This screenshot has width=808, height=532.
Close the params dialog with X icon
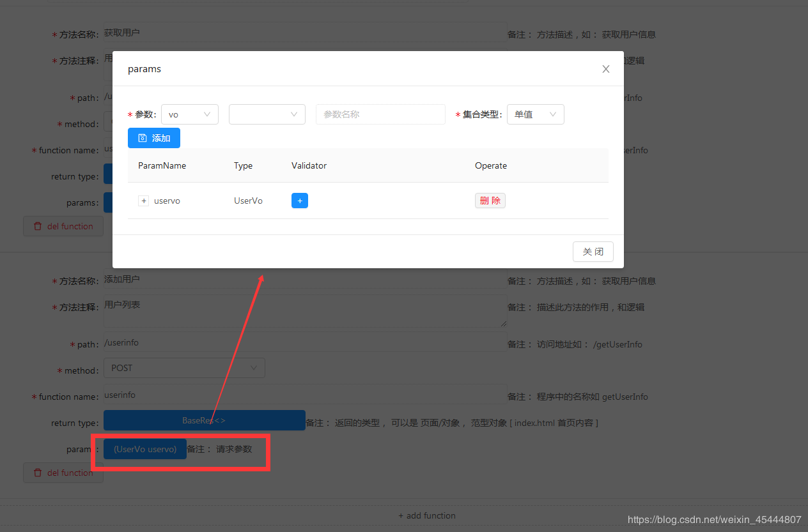pyautogui.click(x=606, y=69)
